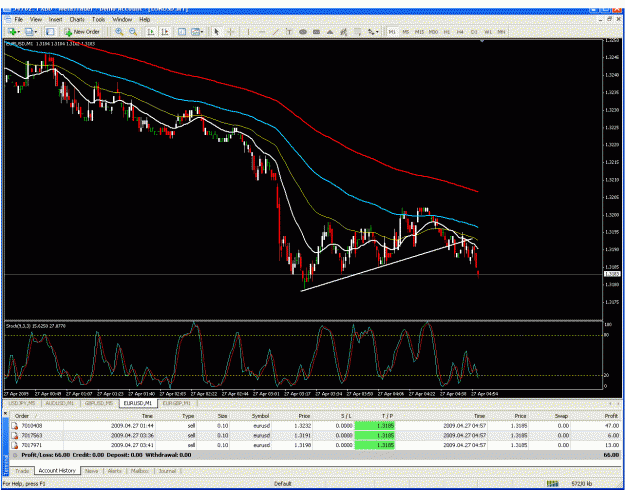The height and width of the screenshot is (490, 625).
Task: Click the Profiles toolbar icon
Action: [29, 31]
